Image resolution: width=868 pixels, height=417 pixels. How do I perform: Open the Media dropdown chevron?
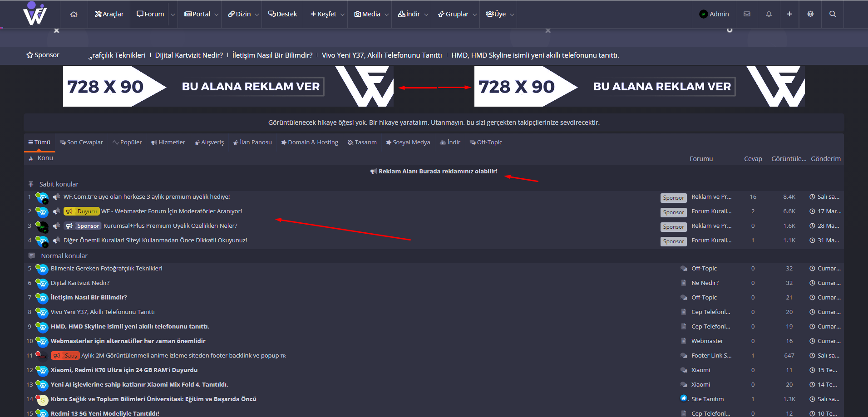(x=386, y=15)
